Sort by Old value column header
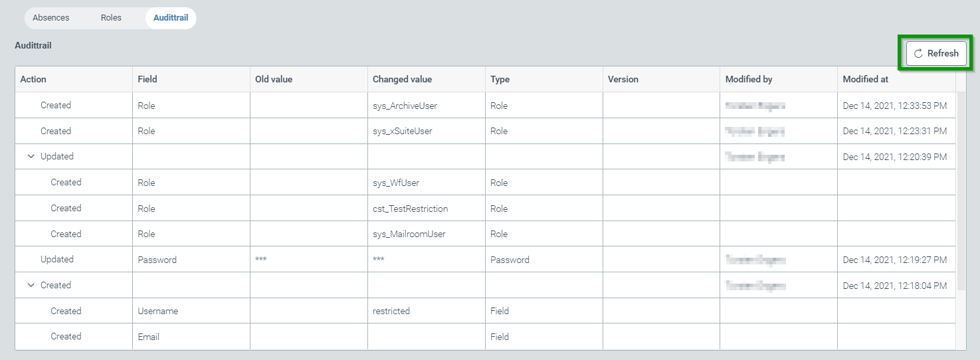 click(x=274, y=80)
